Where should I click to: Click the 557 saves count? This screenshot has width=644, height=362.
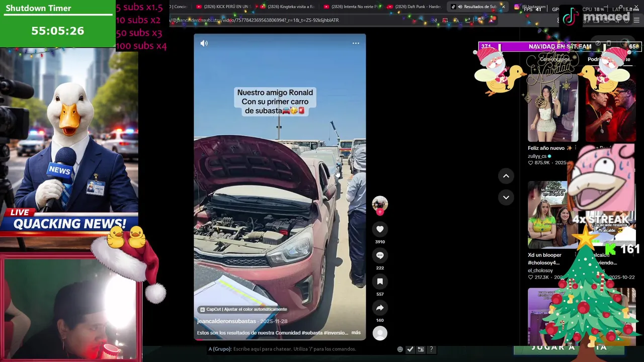[380, 294]
